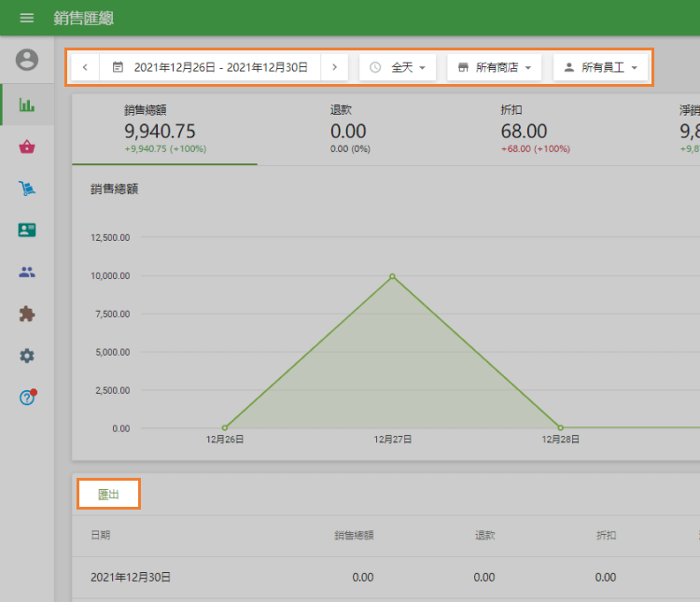Open the Inventory hand truck icon
The width and height of the screenshot is (700, 602).
tap(27, 189)
